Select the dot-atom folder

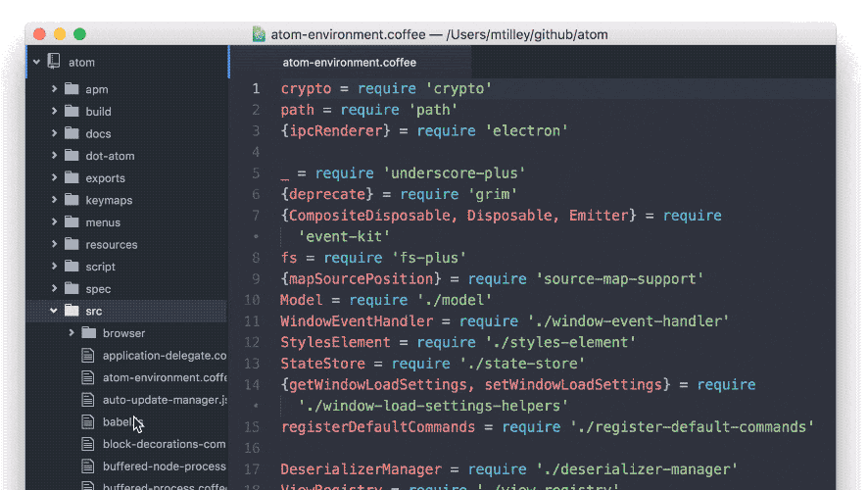pyautogui.click(x=110, y=156)
